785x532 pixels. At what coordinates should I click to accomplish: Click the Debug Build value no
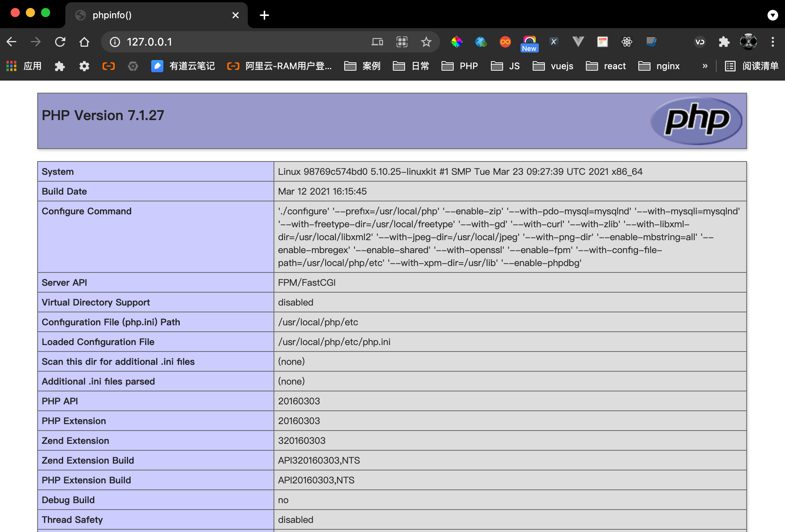click(283, 500)
